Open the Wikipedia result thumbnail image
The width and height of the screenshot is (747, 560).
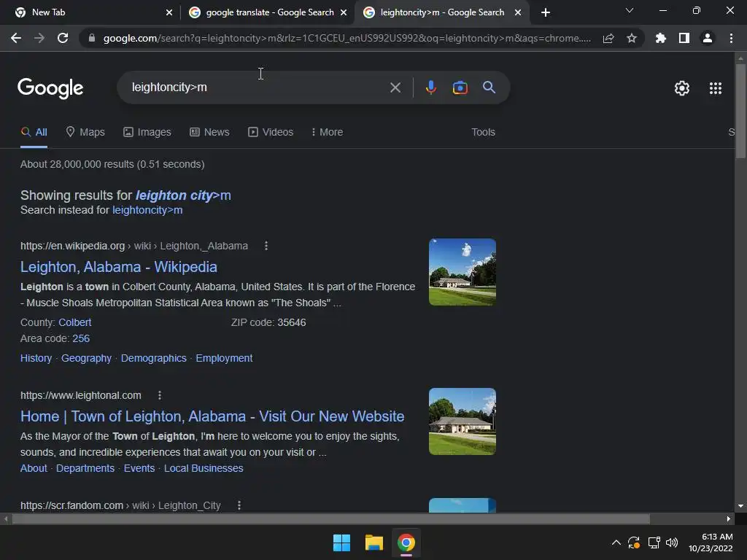462,272
